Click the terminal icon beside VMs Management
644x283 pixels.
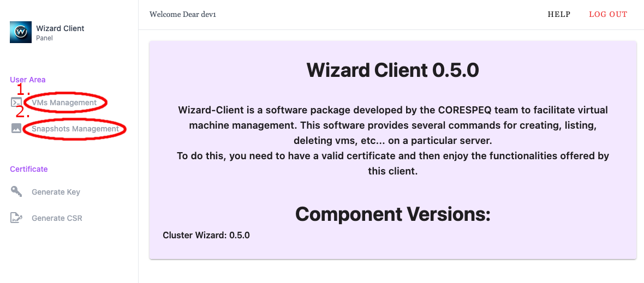click(16, 103)
